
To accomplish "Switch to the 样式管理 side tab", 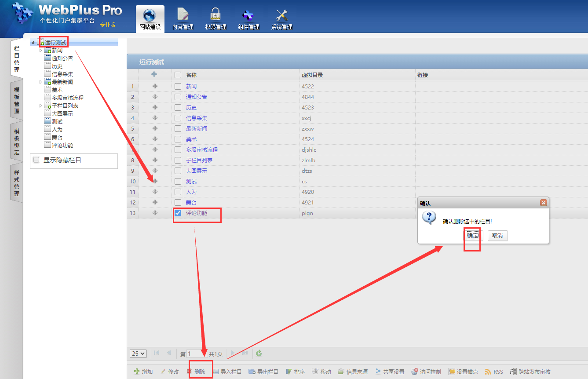I will (17, 183).
